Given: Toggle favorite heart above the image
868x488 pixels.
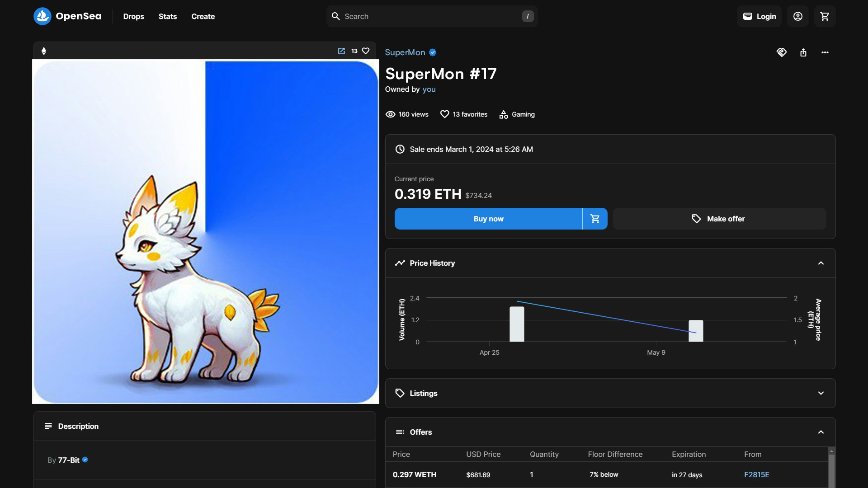Looking at the screenshot, I should (366, 51).
